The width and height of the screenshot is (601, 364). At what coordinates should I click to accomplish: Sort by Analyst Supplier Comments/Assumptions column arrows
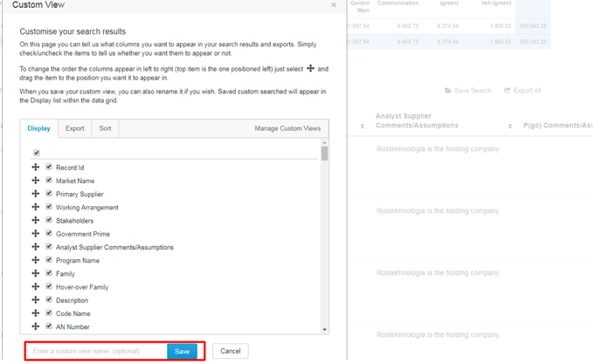(510, 127)
